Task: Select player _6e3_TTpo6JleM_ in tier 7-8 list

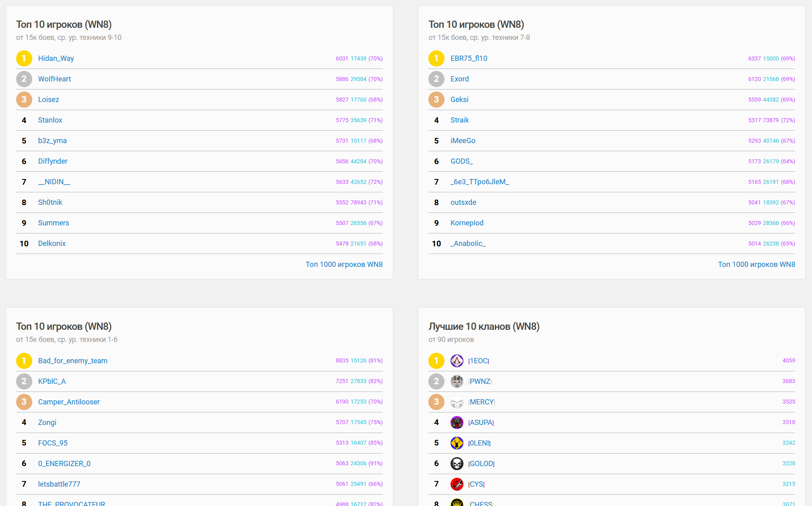Action: click(x=480, y=182)
